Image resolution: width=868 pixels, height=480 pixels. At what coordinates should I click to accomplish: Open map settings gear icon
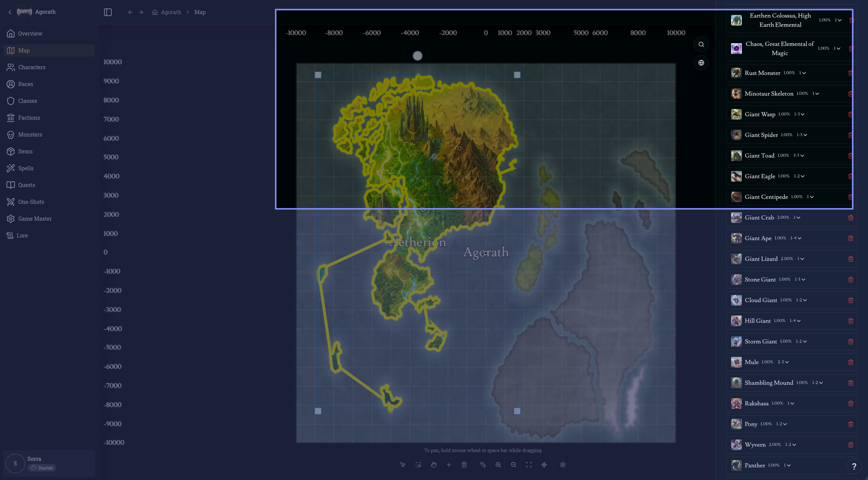(x=563, y=465)
